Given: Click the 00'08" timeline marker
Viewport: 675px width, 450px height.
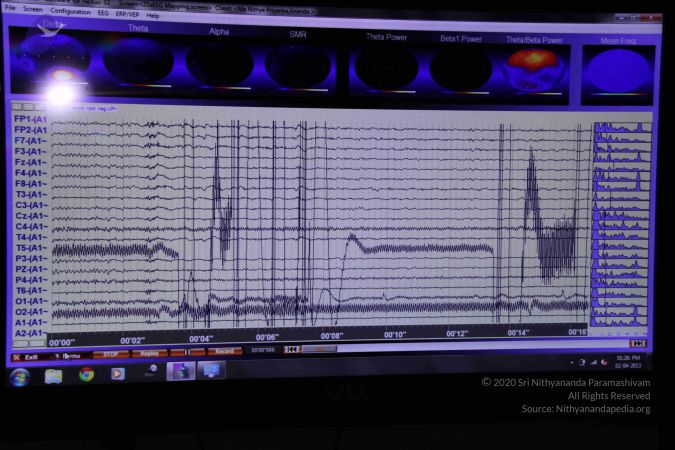Looking at the screenshot, I should point(331,336).
